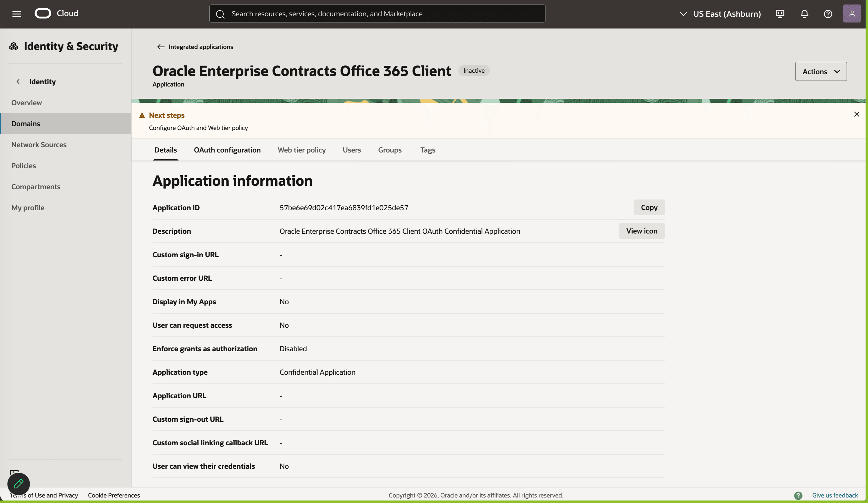Click the search magnifier icon
The width and height of the screenshot is (868, 503).
click(x=220, y=14)
